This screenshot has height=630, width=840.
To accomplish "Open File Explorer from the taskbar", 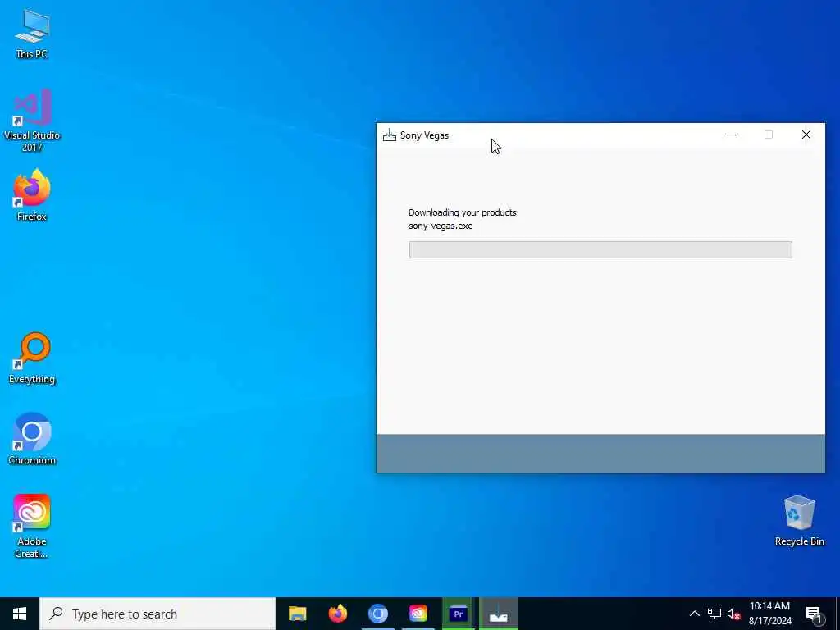I will [297, 614].
